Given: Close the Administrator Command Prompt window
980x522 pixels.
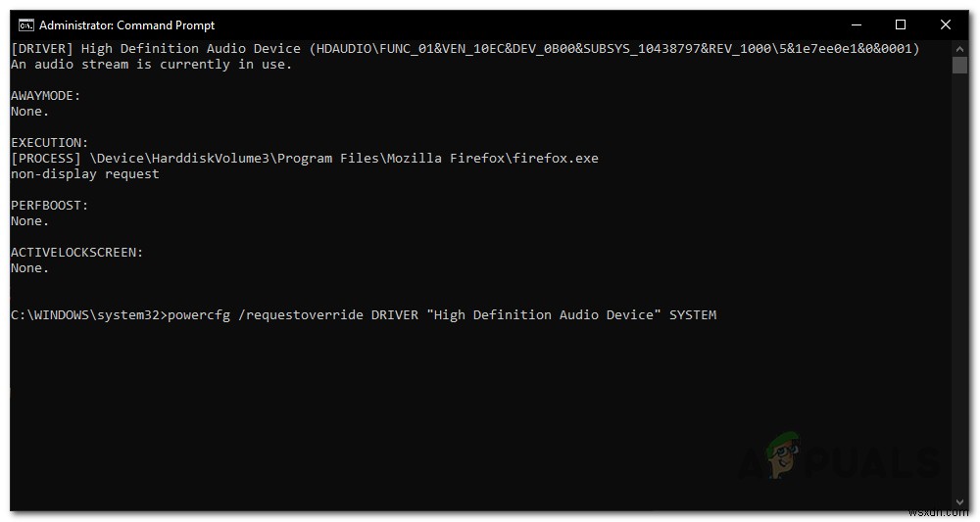Looking at the screenshot, I should (945, 24).
